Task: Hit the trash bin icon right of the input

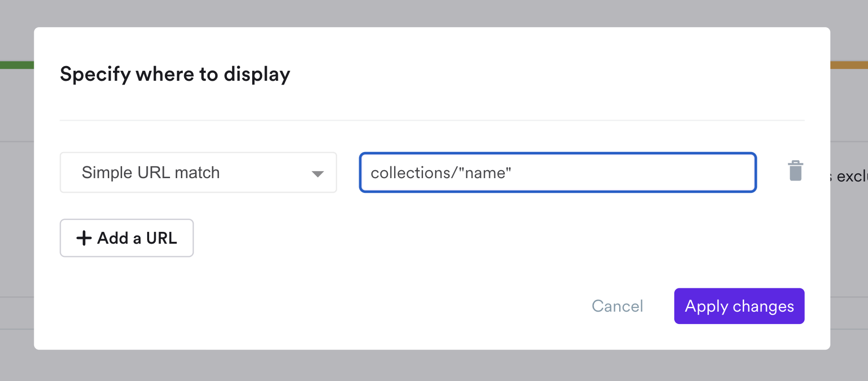Action: pyautogui.click(x=795, y=171)
